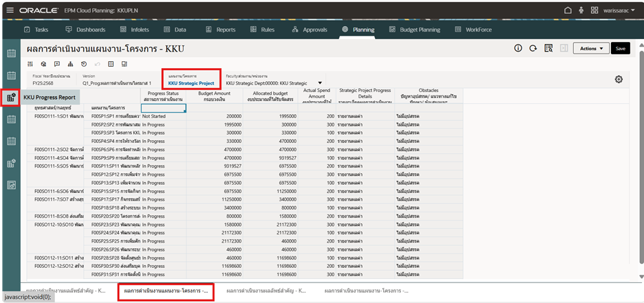This screenshot has height=303, width=644.
Task: Click the empty Progress Status cell
Action: [x=163, y=108]
